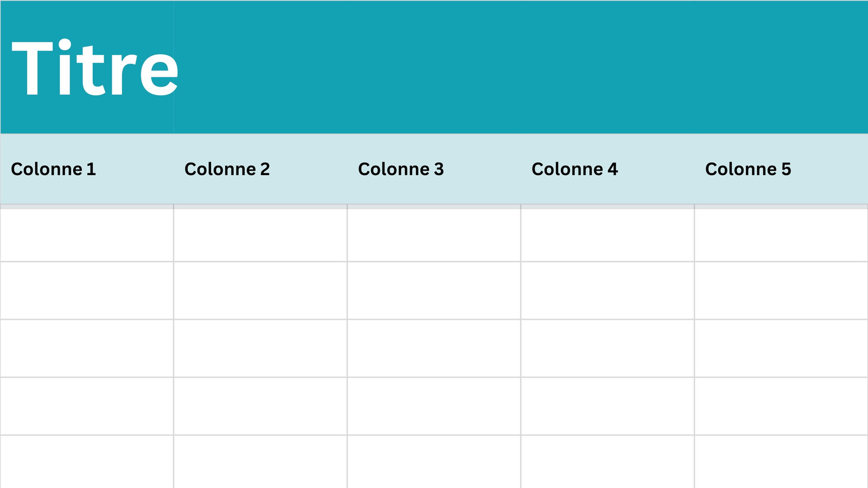Viewport: 868px width, 488px height.
Task: Click the second row cell under Colonne 3
Action: (434, 291)
